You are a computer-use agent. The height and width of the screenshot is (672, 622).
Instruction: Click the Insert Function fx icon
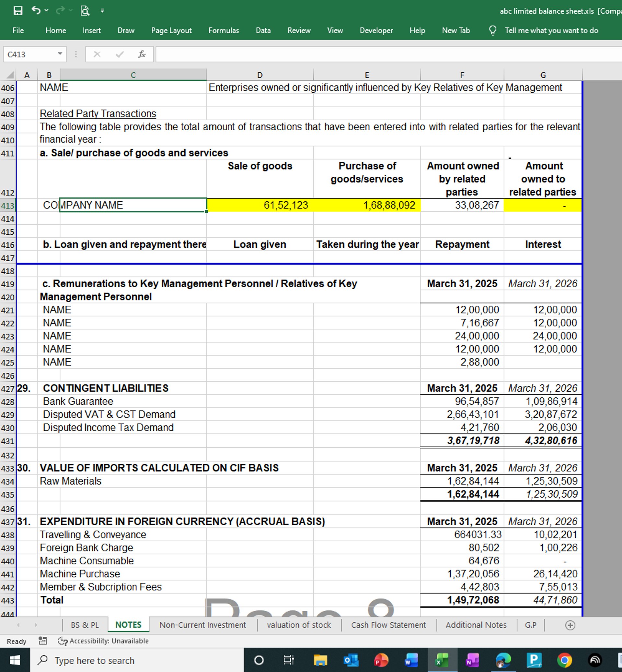142,54
